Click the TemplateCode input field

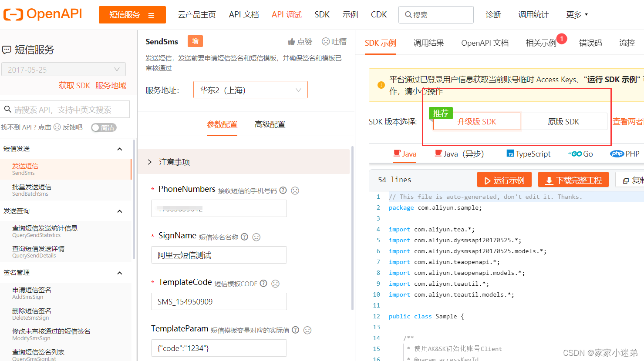219,301
